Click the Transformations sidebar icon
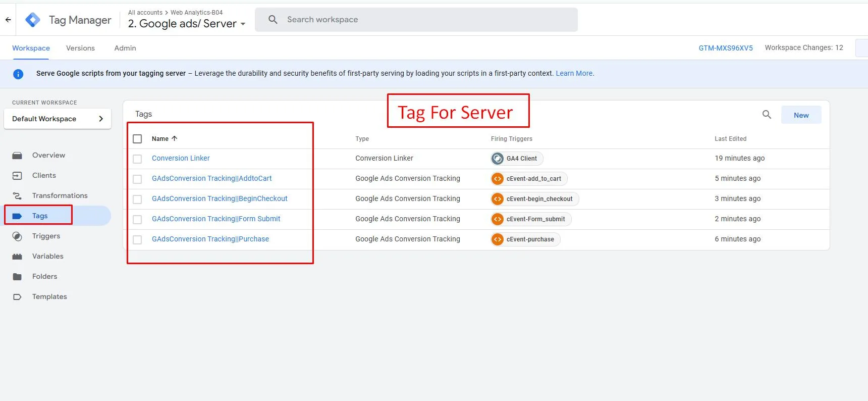The height and width of the screenshot is (401, 868). tap(17, 196)
